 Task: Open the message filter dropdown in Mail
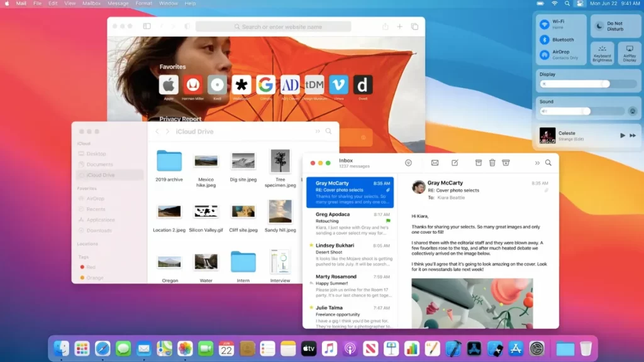coord(408,162)
